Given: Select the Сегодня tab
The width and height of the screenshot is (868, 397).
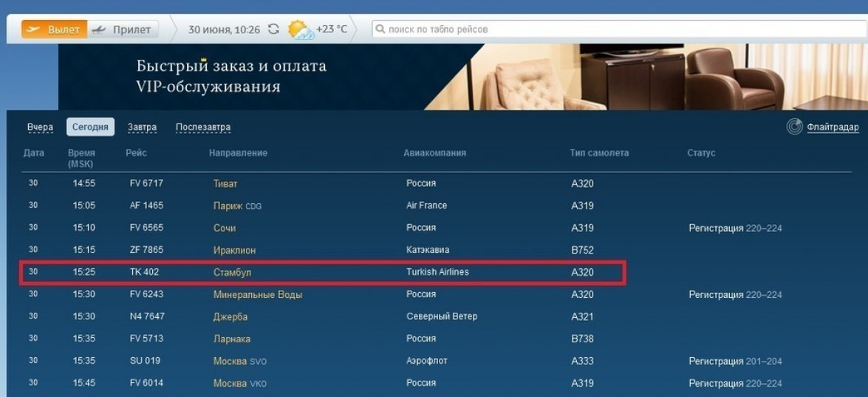Looking at the screenshot, I should (90, 127).
